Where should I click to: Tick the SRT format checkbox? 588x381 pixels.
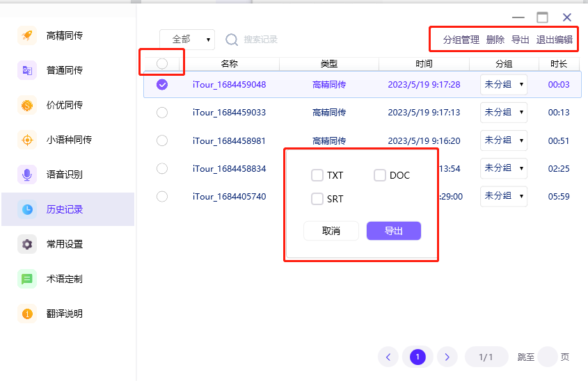click(x=317, y=199)
